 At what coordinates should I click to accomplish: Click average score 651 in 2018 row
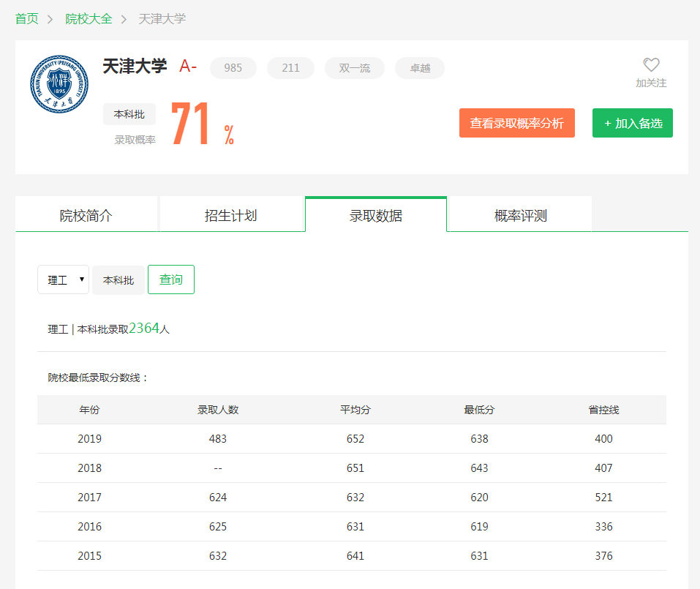point(355,468)
